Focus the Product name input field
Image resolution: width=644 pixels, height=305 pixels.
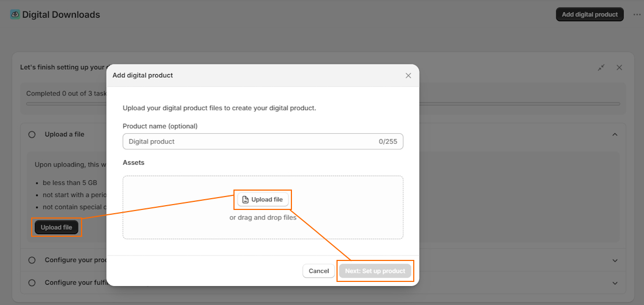pyautogui.click(x=263, y=141)
